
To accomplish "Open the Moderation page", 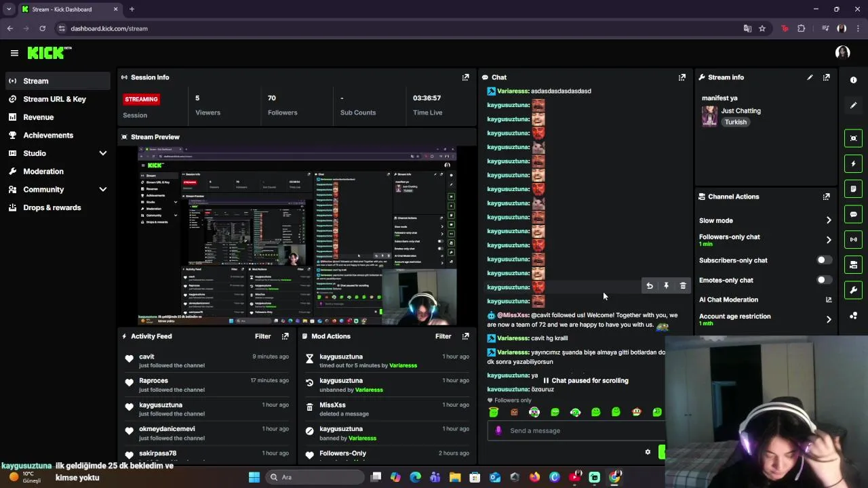I will tap(58, 171).
